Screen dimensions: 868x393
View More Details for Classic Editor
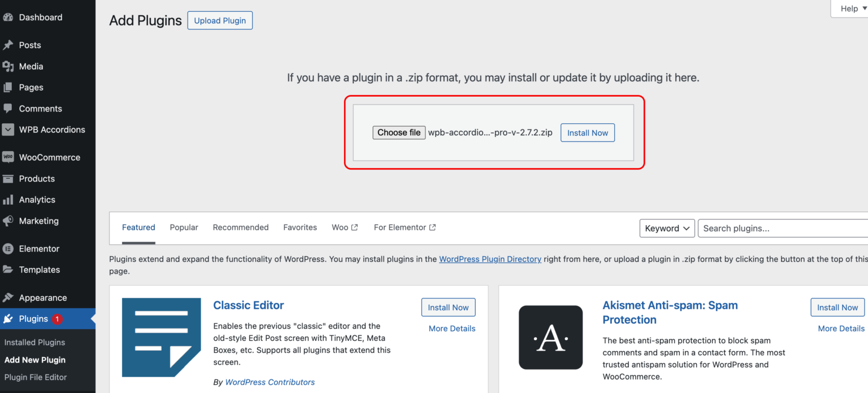click(451, 329)
